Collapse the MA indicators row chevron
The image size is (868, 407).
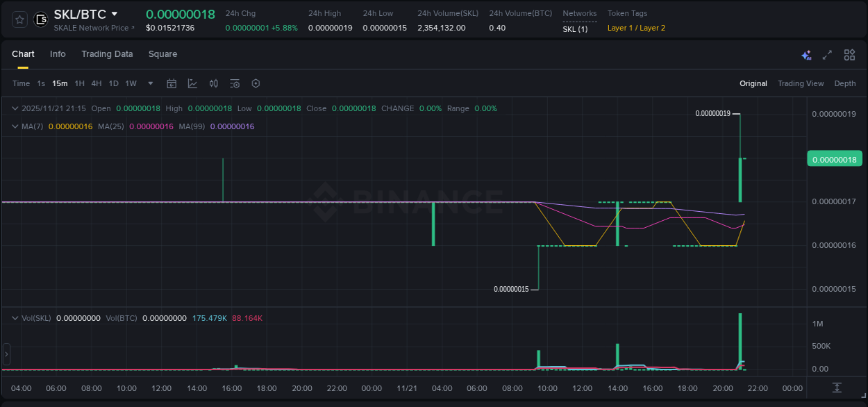(x=14, y=126)
